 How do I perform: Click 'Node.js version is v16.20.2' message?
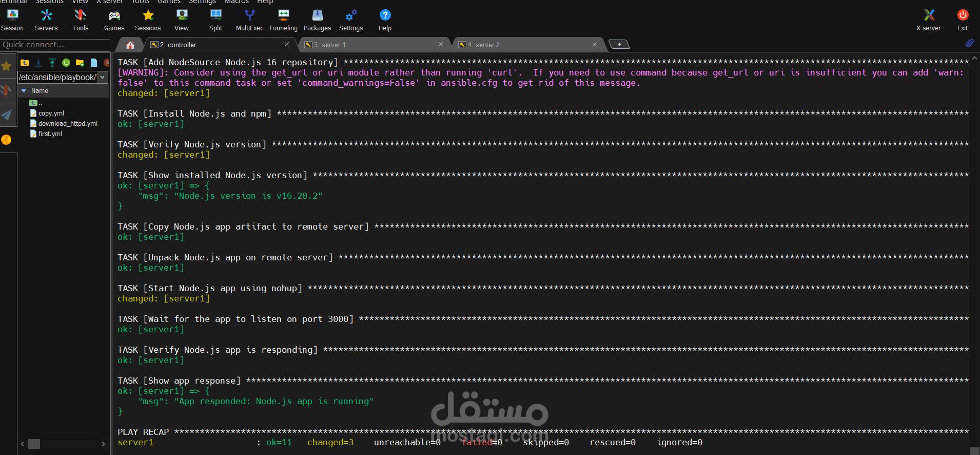click(x=248, y=196)
